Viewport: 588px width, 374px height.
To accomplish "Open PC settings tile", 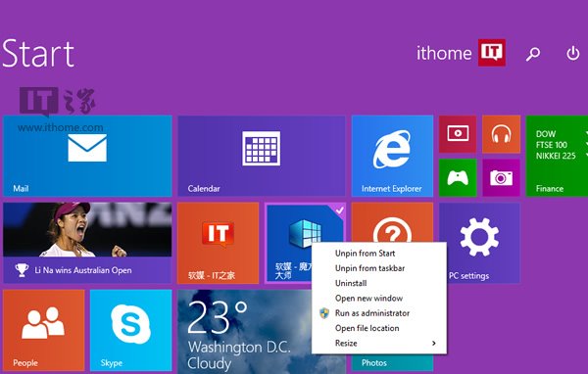I will tap(479, 243).
